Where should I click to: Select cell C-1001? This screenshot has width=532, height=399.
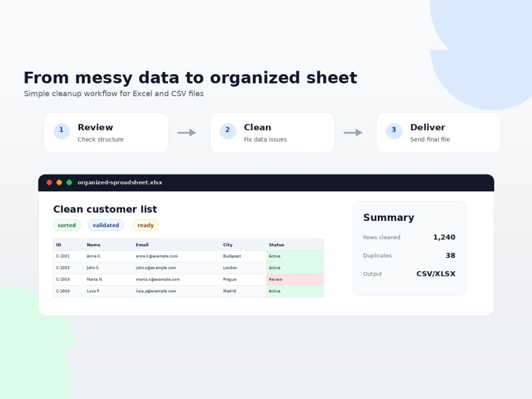[69, 256]
